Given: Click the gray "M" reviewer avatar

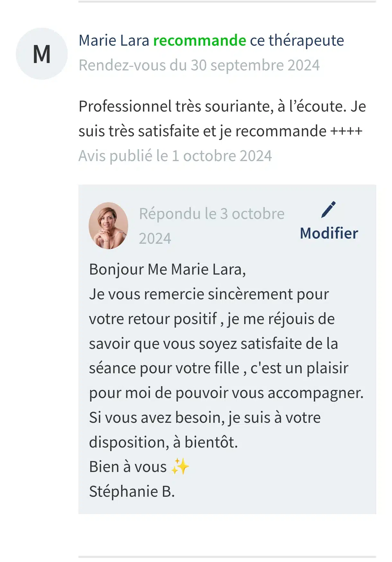Looking at the screenshot, I should pos(42,54).
